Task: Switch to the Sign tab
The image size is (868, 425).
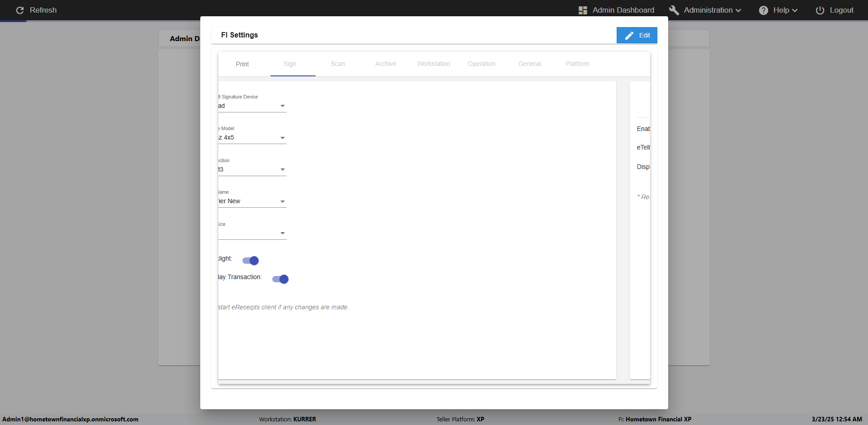Action: coord(290,64)
